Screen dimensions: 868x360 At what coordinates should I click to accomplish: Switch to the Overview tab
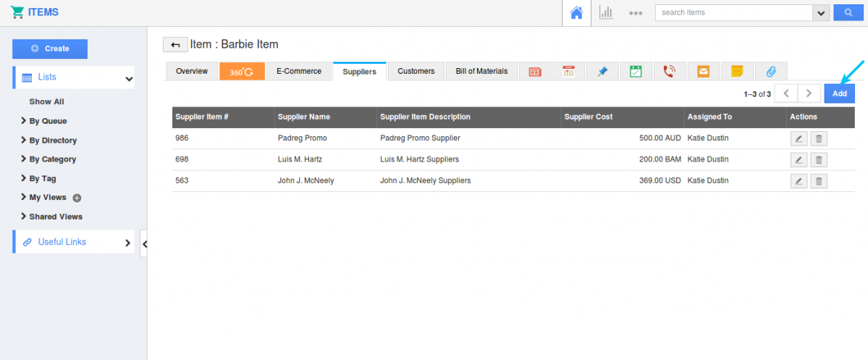192,72
